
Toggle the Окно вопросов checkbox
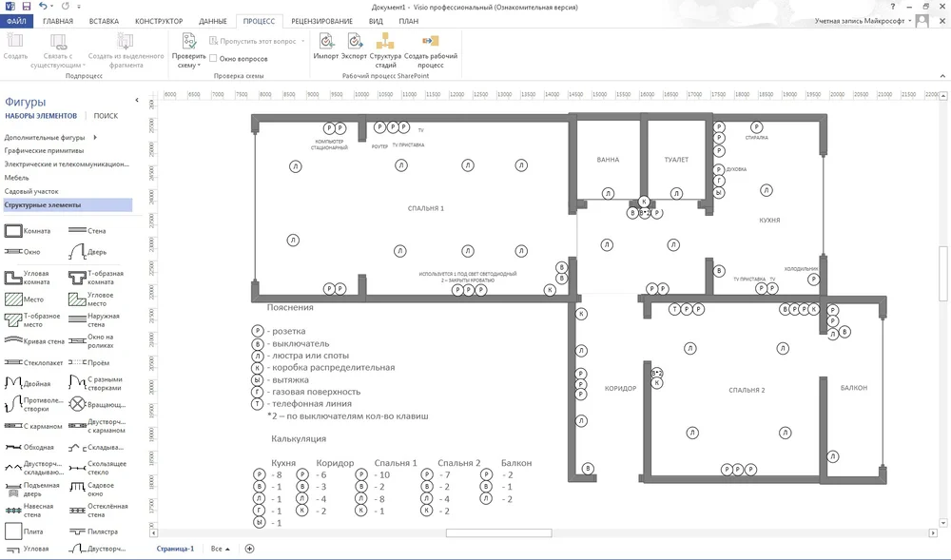(x=213, y=59)
